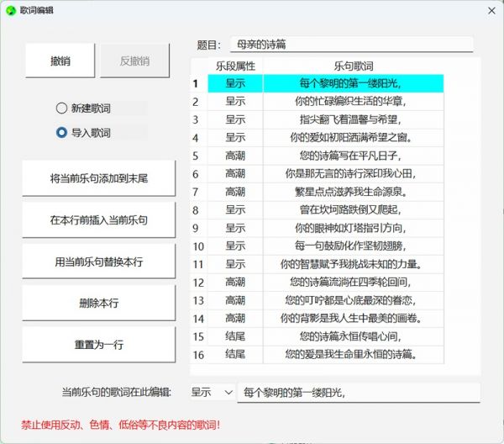Select lyric row 您的爱是我生命里永恒的诗篇
This screenshot has width=504, height=444.
pyautogui.click(x=354, y=355)
